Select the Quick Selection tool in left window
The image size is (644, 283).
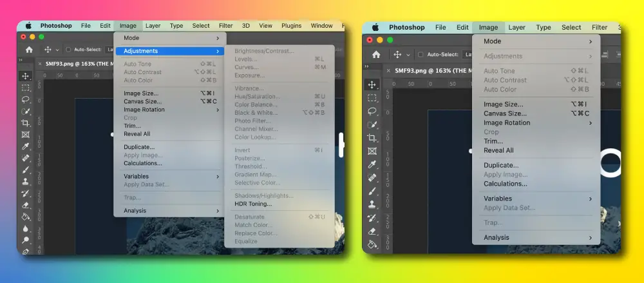(x=26, y=111)
